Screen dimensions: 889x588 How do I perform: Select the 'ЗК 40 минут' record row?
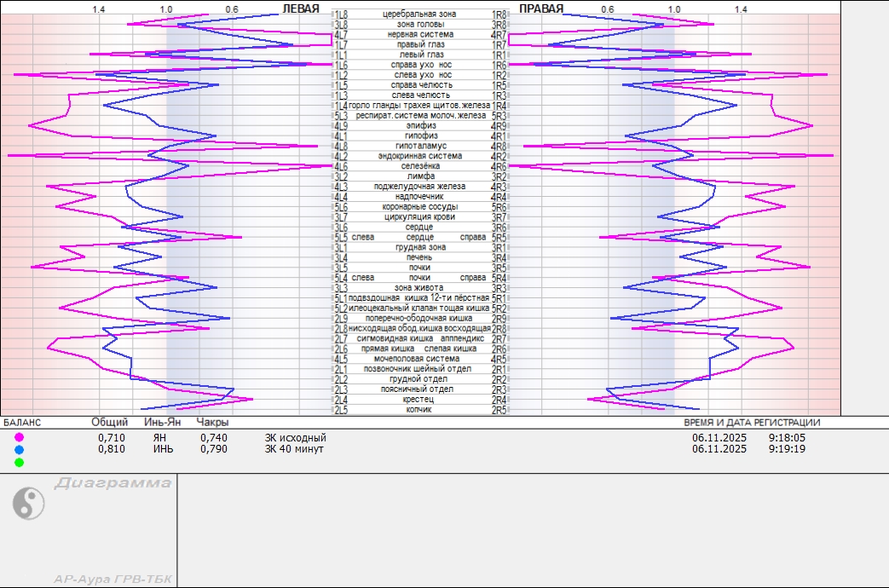294,449
